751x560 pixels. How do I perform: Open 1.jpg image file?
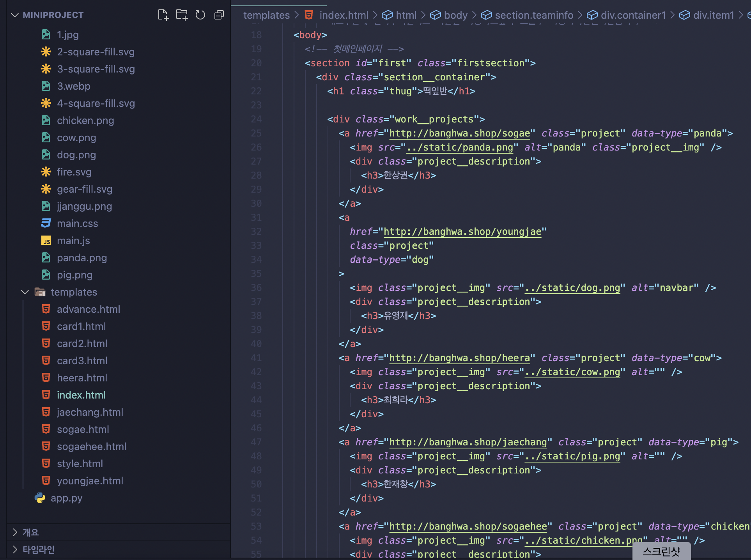tap(68, 35)
